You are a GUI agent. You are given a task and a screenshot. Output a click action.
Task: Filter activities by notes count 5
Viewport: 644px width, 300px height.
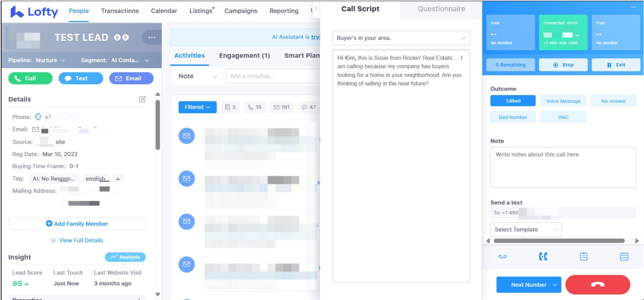[230, 107]
